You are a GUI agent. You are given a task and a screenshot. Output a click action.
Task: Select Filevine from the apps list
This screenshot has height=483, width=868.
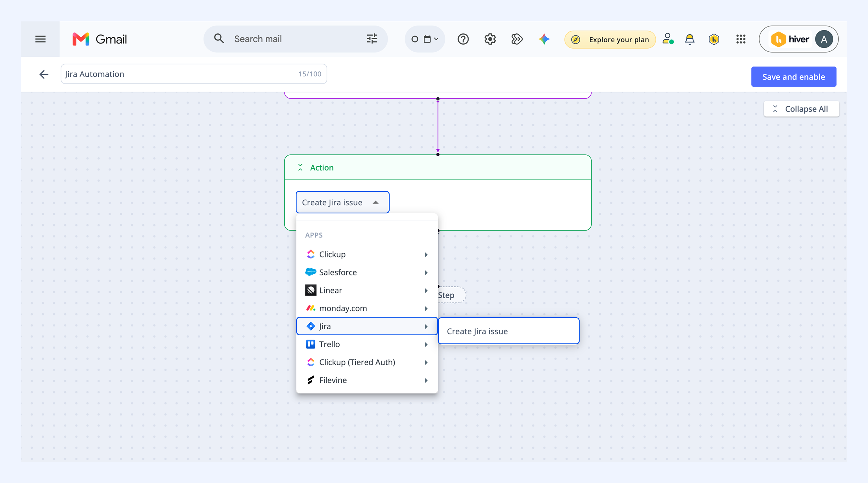tap(367, 380)
